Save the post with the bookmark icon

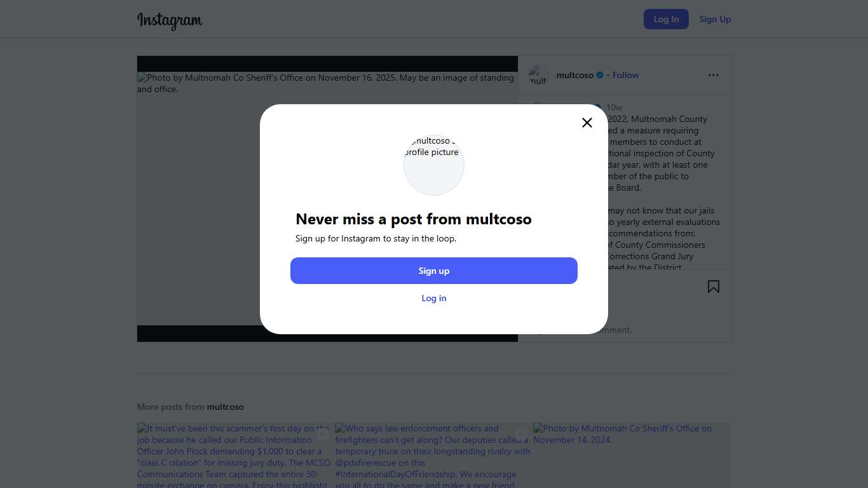click(x=714, y=287)
